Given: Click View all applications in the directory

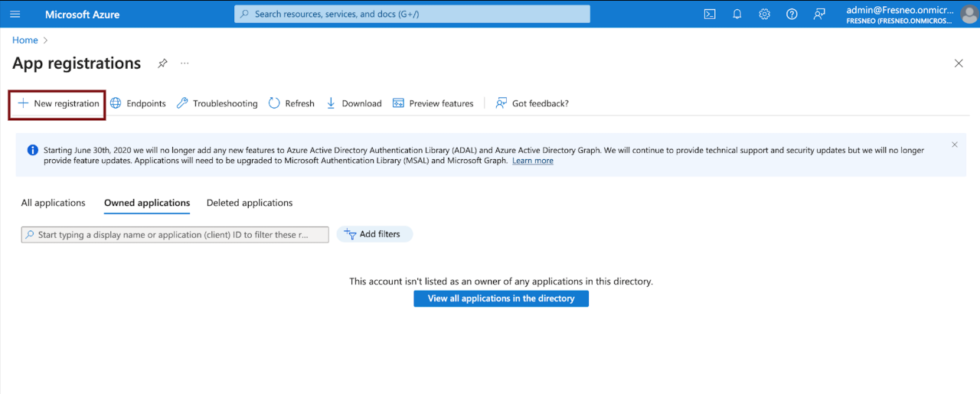Looking at the screenshot, I should 501,298.
